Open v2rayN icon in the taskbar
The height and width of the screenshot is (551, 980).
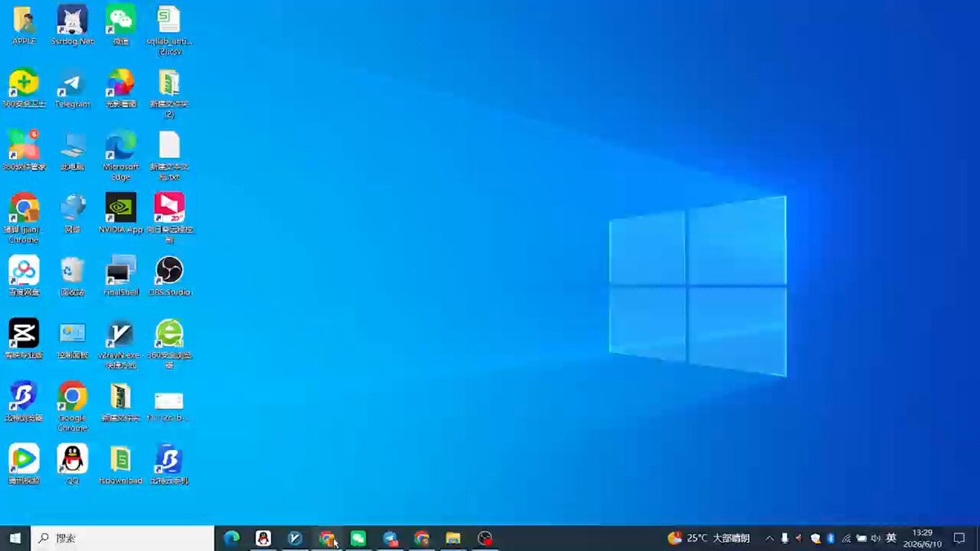click(295, 539)
